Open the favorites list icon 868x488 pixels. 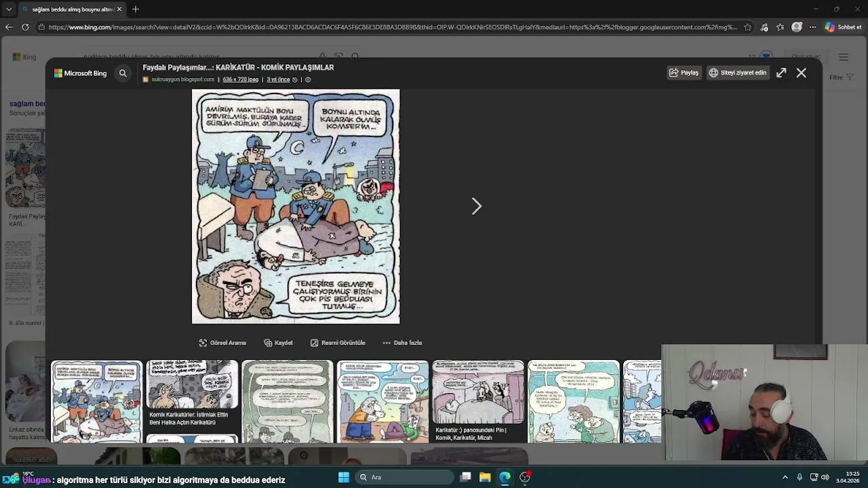[781, 27]
